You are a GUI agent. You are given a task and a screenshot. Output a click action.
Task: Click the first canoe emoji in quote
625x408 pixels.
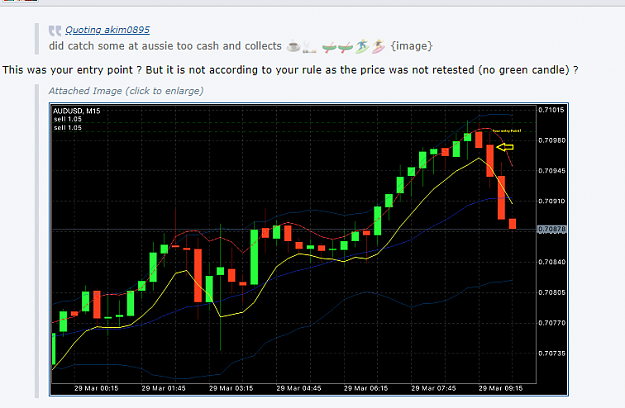pos(329,47)
